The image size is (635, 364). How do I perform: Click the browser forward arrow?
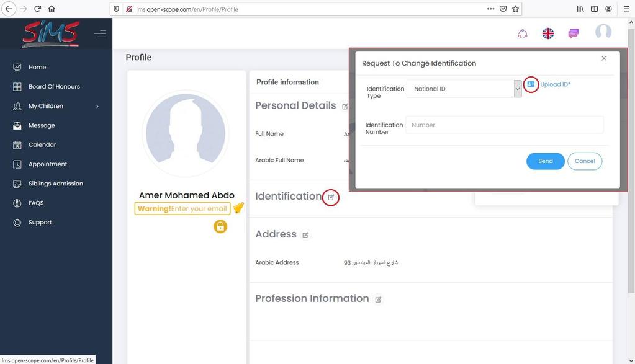pyautogui.click(x=24, y=9)
